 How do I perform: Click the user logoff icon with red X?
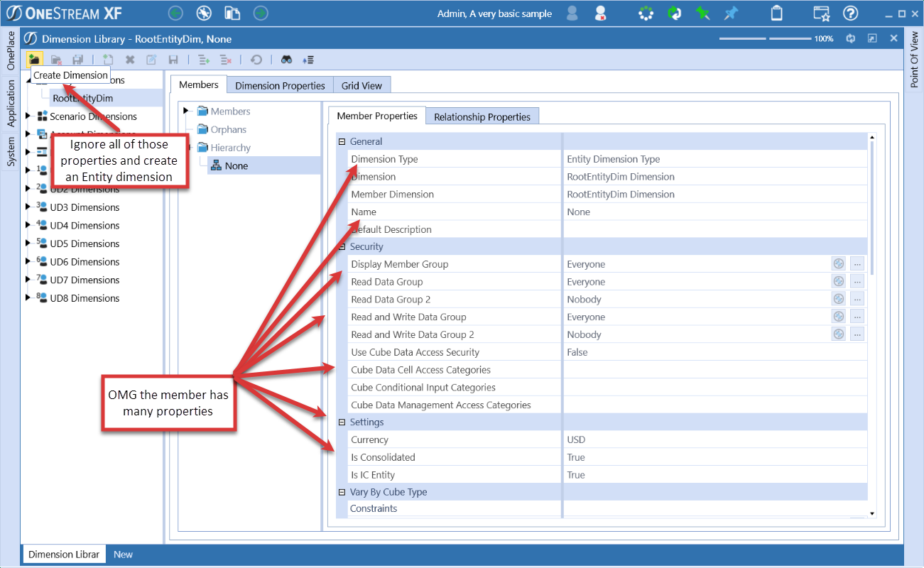click(601, 13)
